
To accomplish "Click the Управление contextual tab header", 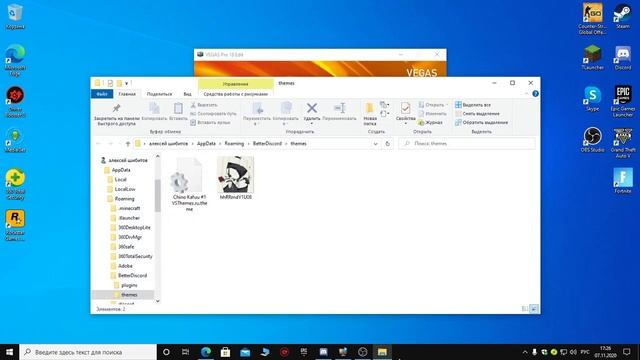I will pyautogui.click(x=236, y=84).
